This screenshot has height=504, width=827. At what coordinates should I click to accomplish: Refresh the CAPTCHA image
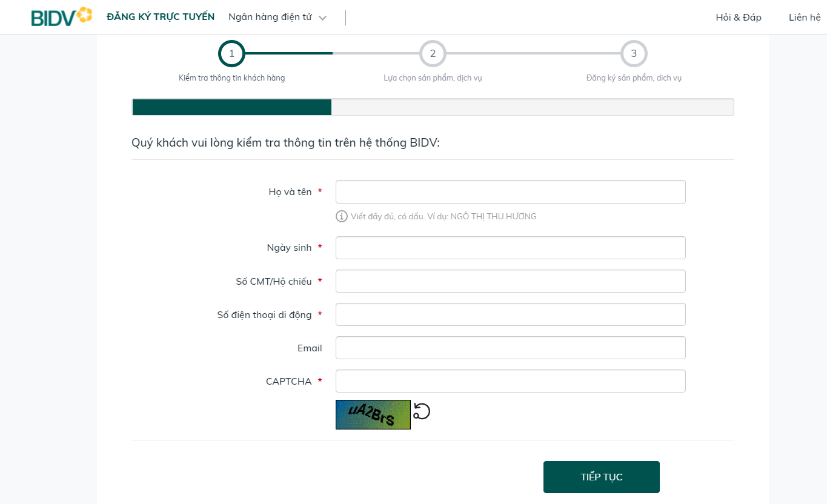click(x=422, y=412)
